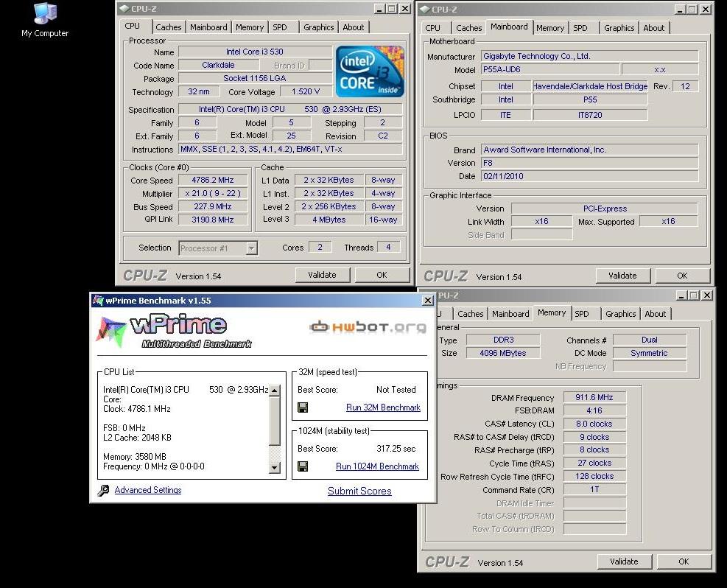The image size is (727, 588).
Task: Click the magnifier icon beside Advanced Settings
Action: tap(103, 490)
